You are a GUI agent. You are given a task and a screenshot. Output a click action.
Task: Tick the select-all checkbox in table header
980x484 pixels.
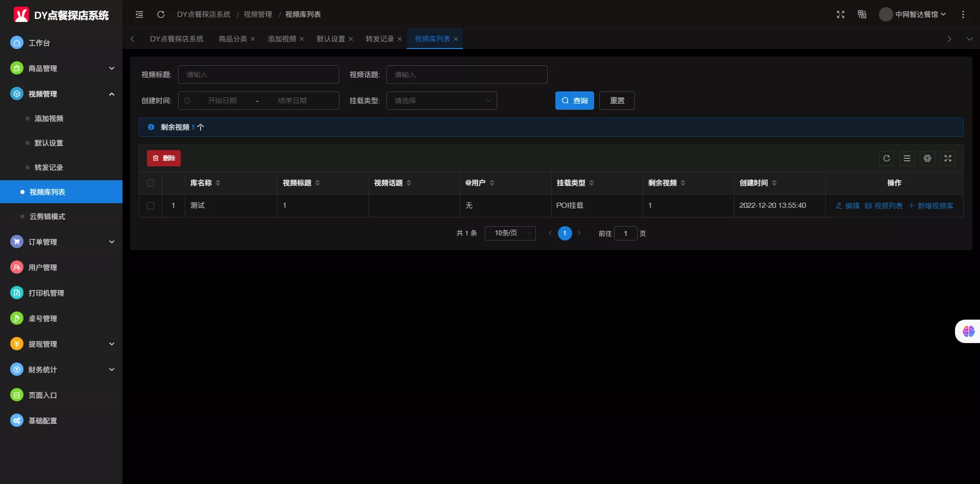(151, 183)
